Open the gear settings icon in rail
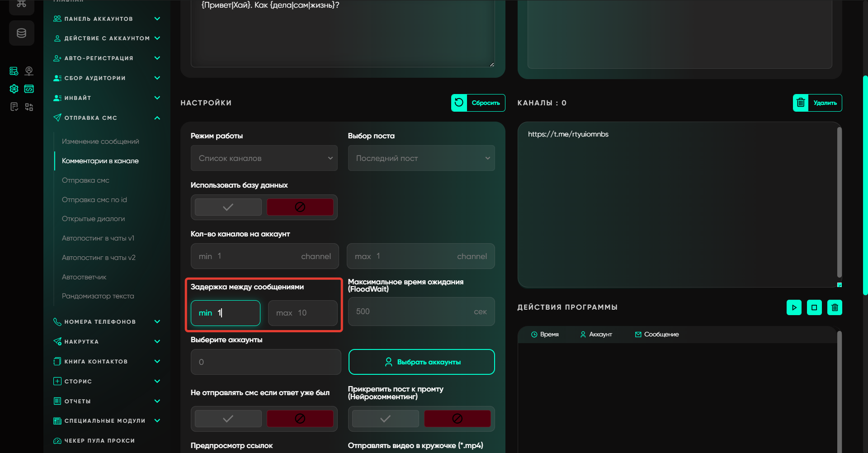This screenshot has width=868, height=453. (x=14, y=89)
